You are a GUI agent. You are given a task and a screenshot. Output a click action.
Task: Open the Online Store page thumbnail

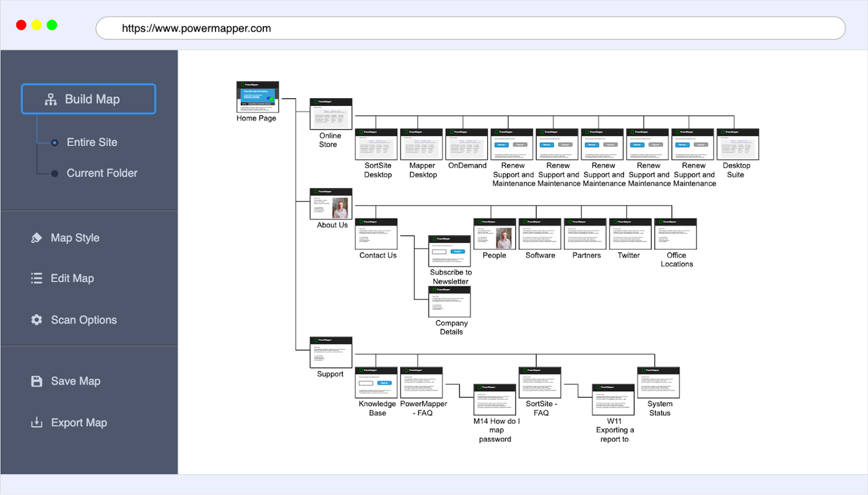click(331, 114)
